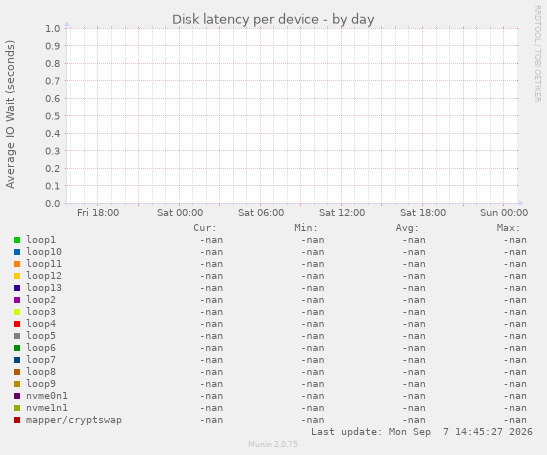Select the loop10 legend label
Screen dimensions: 547x455
pos(44,252)
